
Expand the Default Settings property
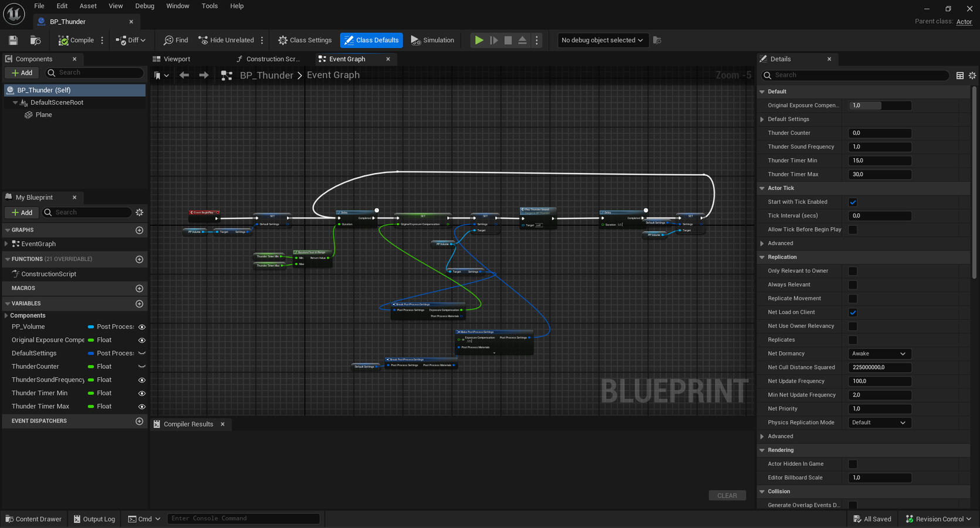pos(762,119)
